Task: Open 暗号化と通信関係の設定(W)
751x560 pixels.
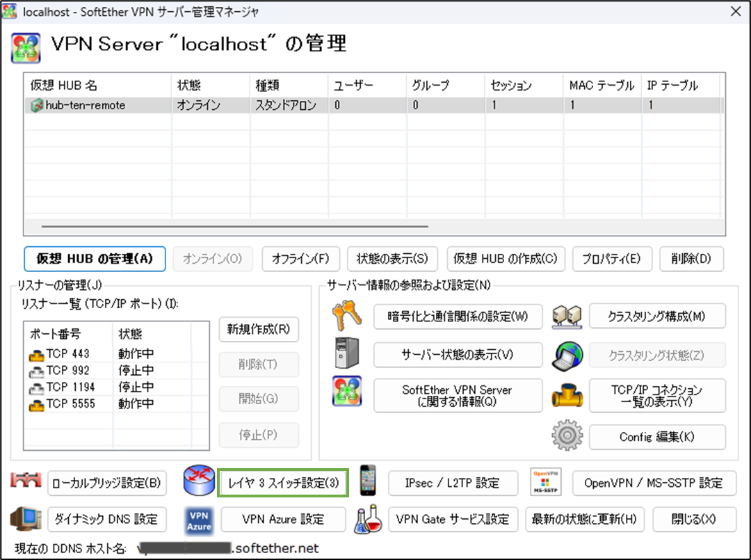Action: pos(458,317)
